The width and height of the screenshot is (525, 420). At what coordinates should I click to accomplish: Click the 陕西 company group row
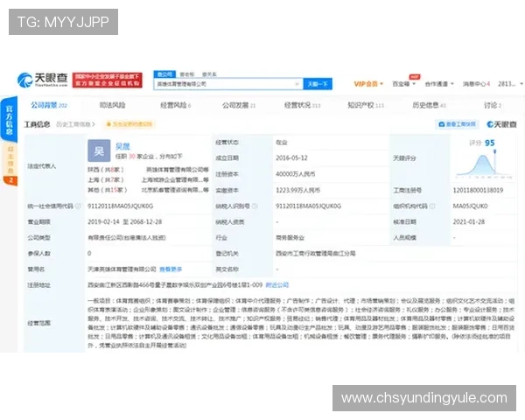[149, 170]
